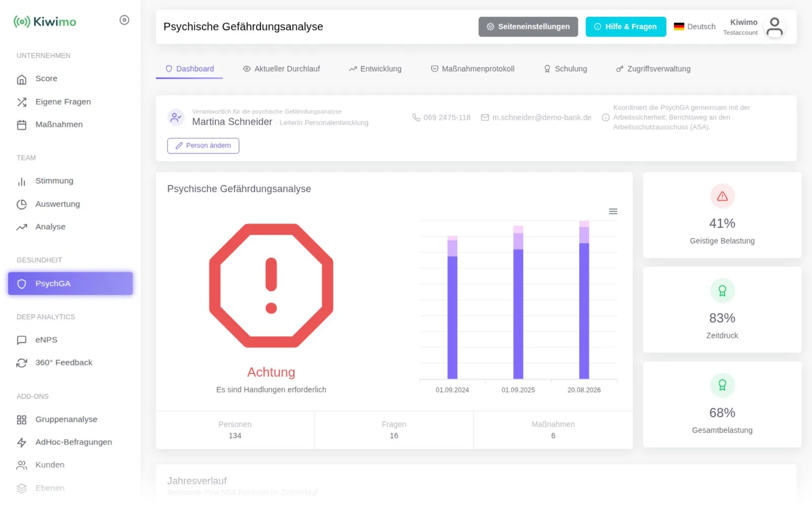The width and height of the screenshot is (812, 514).
Task: Open Seiteneinstellungen page settings
Action: click(528, 27)
